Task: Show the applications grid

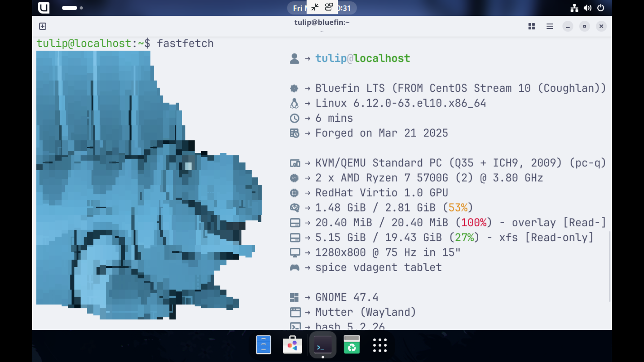Action: click(380, 345)
